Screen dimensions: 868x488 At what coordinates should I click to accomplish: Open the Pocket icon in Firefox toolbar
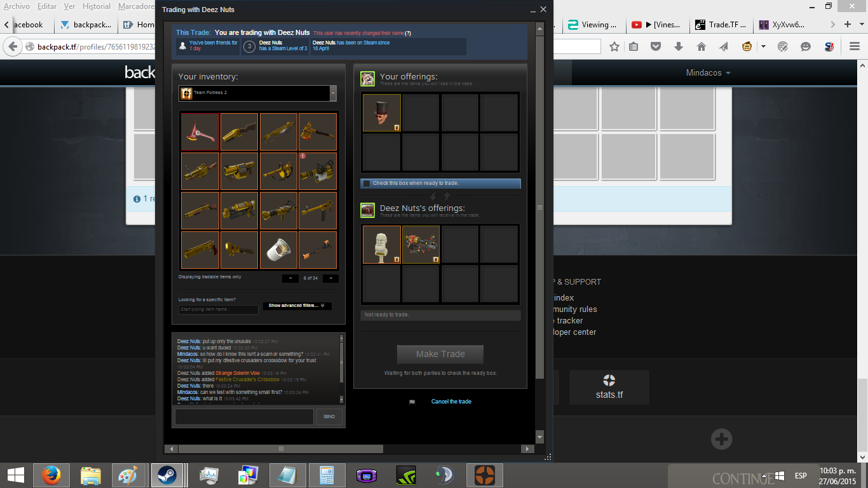point(655,46)
